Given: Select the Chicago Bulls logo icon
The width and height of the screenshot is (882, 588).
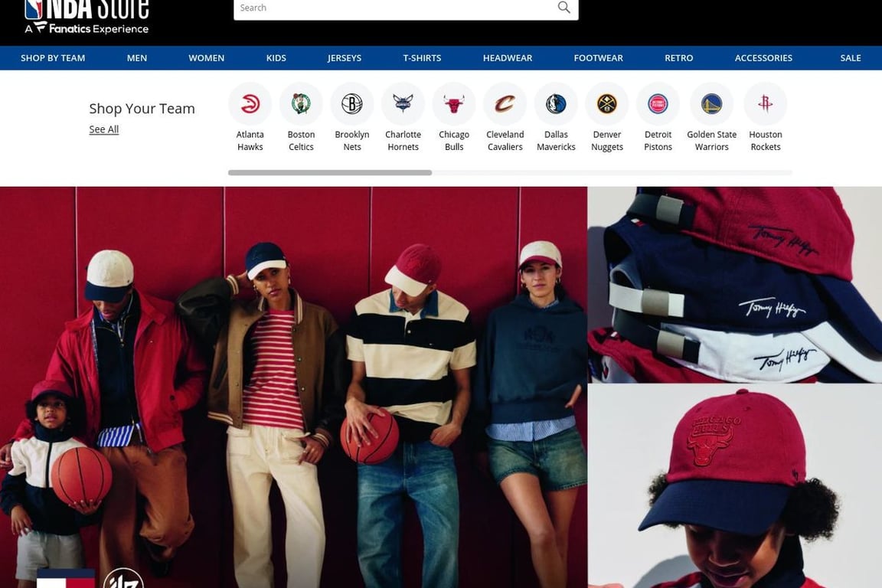Looking at the screenshot, I should pos(454,104).
